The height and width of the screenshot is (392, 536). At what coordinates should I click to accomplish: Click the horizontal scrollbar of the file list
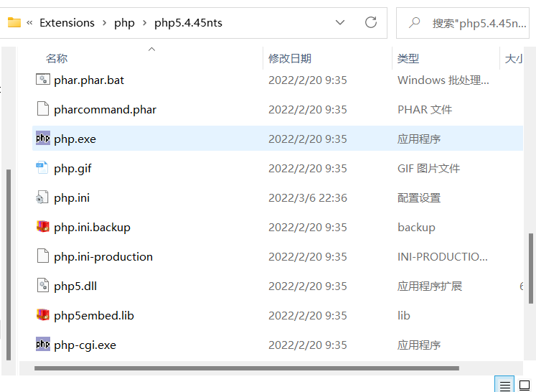coord(246,368)
